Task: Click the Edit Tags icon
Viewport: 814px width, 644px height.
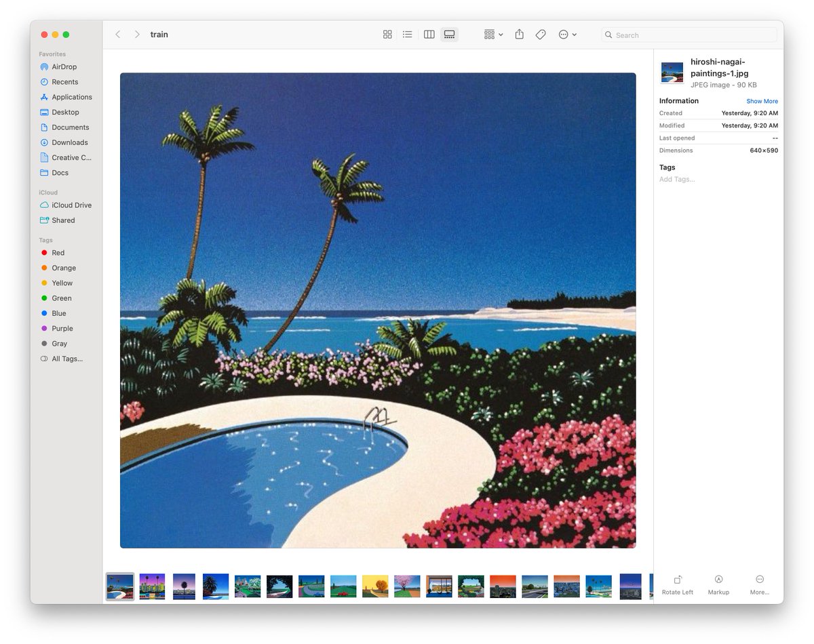Action: click(541, 35)
